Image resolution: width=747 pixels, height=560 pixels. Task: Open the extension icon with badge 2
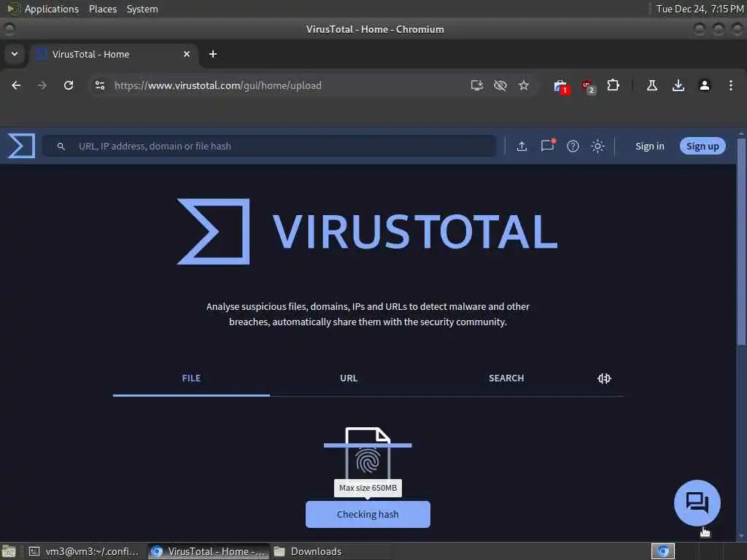tap(589, 87)
